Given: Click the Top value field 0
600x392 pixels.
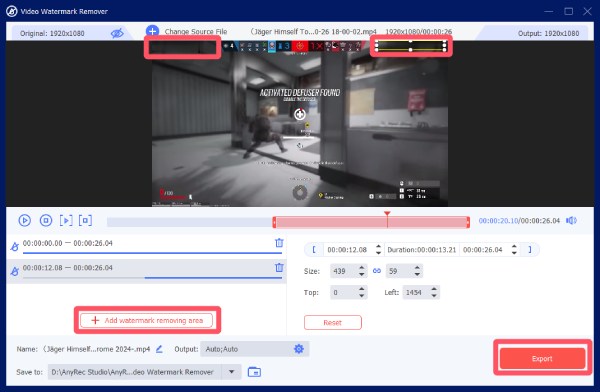Looking at the screenshot, I should 344,292.
